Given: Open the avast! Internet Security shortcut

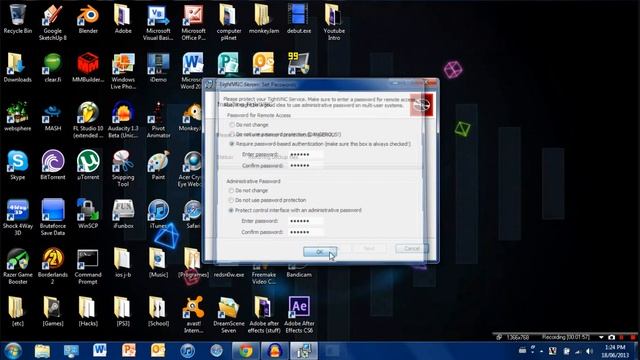Looking at the screenshot, I should [193, 315].
